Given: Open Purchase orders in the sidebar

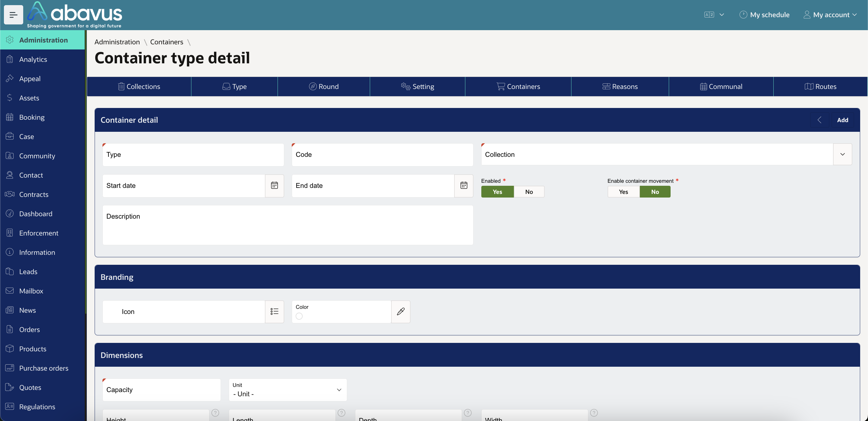Looking at the screenshot, I should tap(42, 368).
